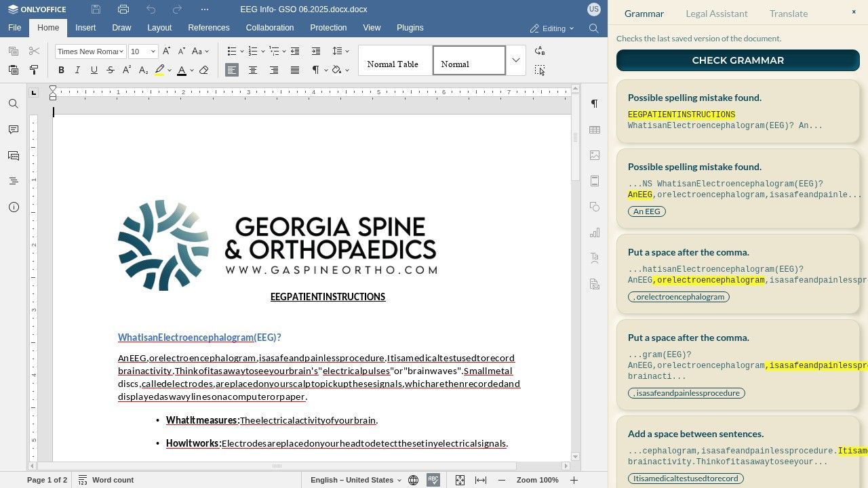Click the Copy style paint roller icon
Viewport: 868px width, 488px height.
(34, 70)
